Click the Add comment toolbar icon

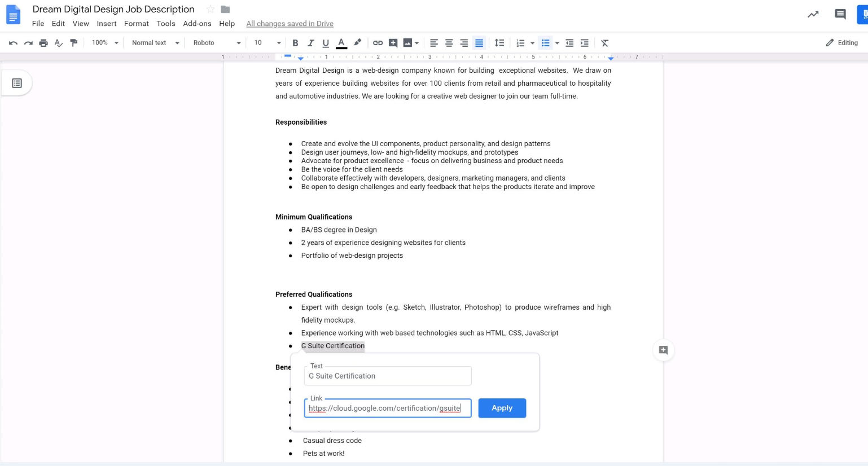[393, 43]
